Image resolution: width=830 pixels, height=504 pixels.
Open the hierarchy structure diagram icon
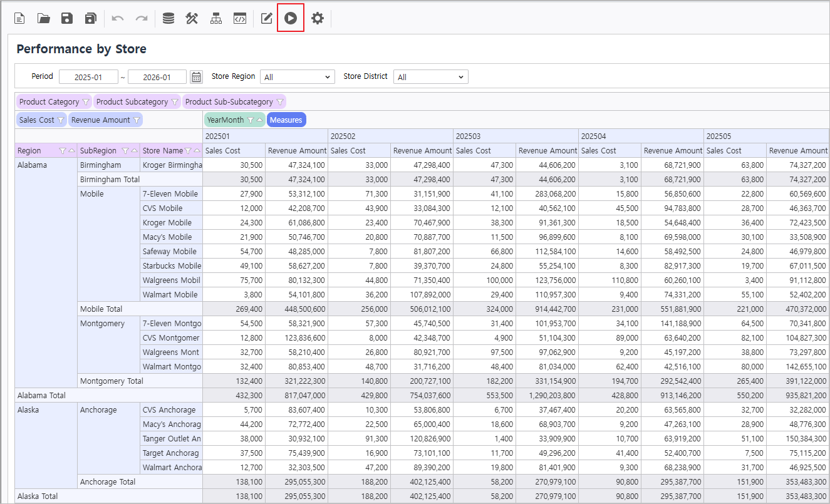pyautogui.click(x=216, y=19)
